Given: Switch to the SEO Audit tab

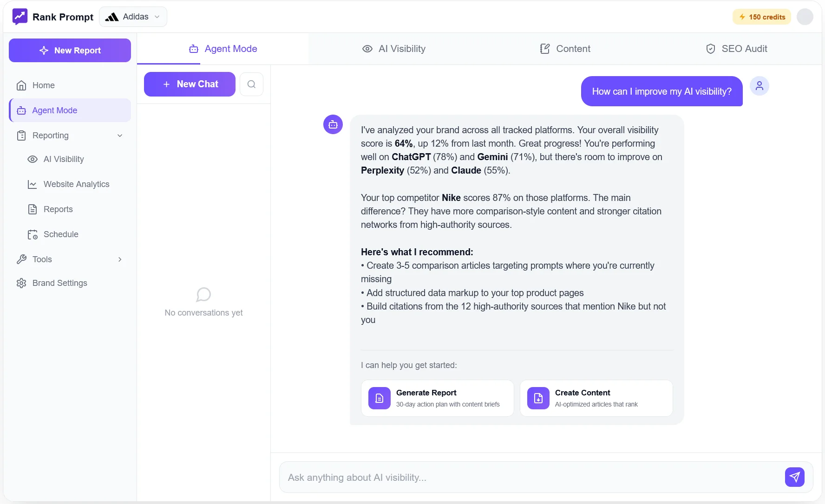Looking at the screenshot, I should coord(736,48).
